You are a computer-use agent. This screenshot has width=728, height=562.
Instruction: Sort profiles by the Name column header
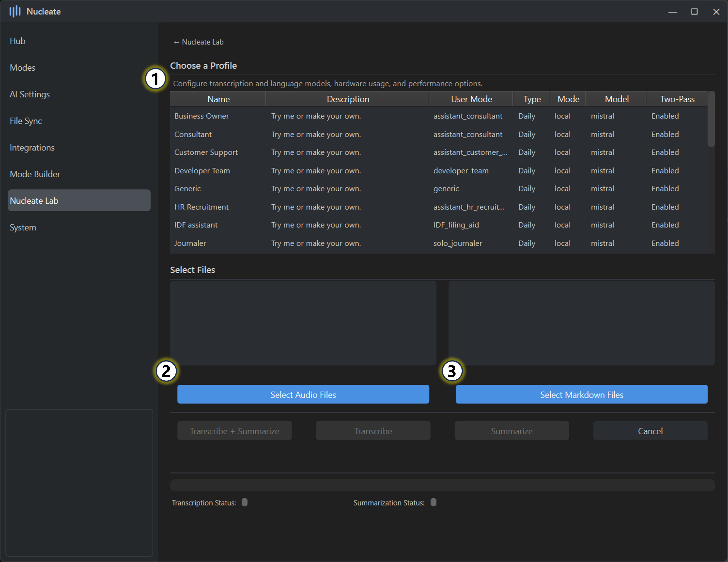click(x=218, y=99)
